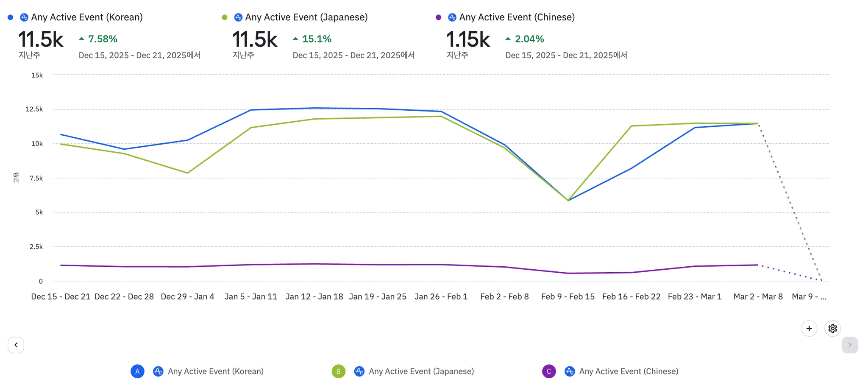Click the 1.15k Chinese metric value
The width and height of the screenshot is (868, 388).
(468, 40)
